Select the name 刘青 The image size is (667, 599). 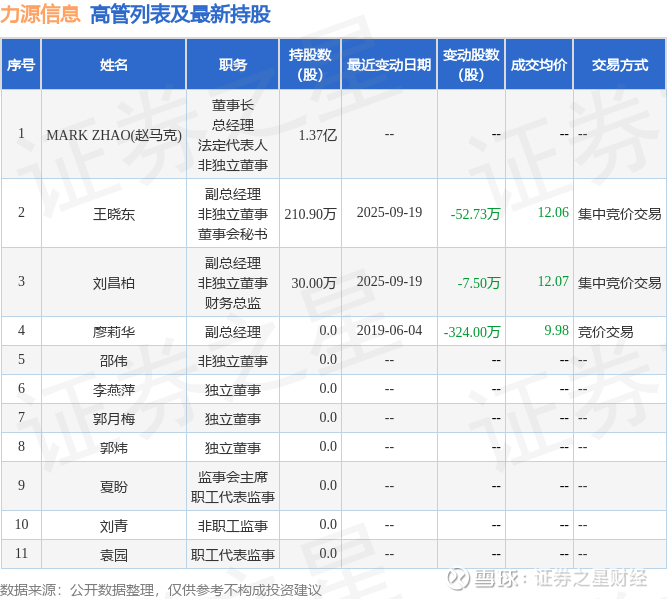pyautogui.click(x=114, y=526)
